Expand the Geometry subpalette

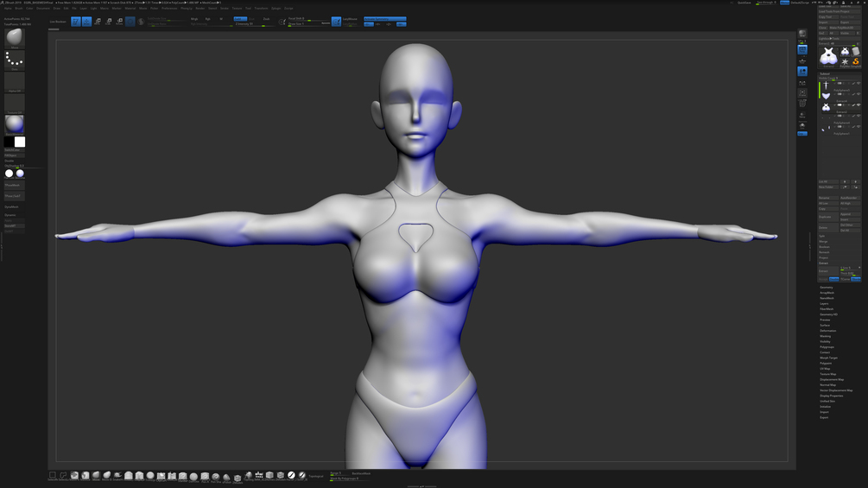point(827,287)
